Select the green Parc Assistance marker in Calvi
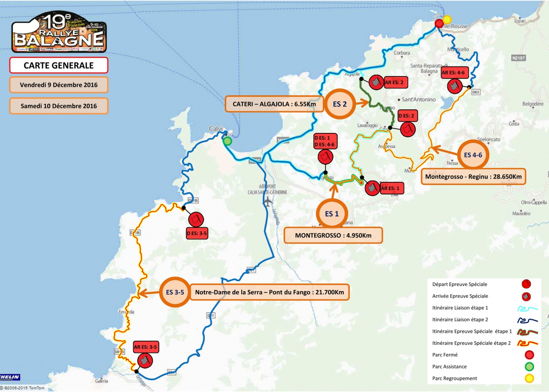 click(227, 141)
